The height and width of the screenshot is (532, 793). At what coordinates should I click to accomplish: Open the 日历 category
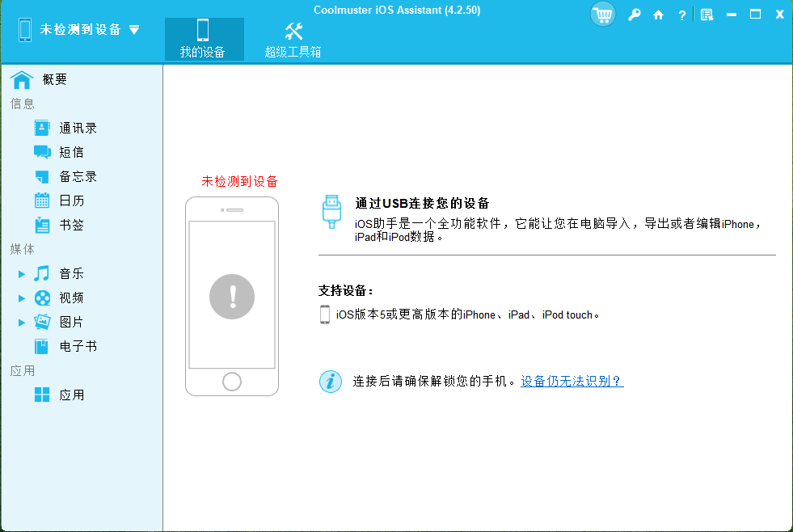coord(71,201)
